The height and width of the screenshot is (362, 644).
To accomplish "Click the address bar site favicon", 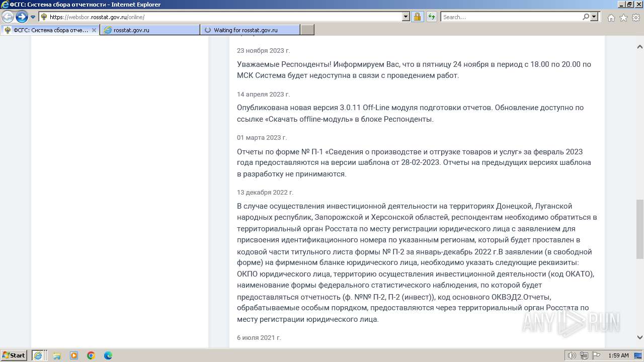I will (44, 17).
